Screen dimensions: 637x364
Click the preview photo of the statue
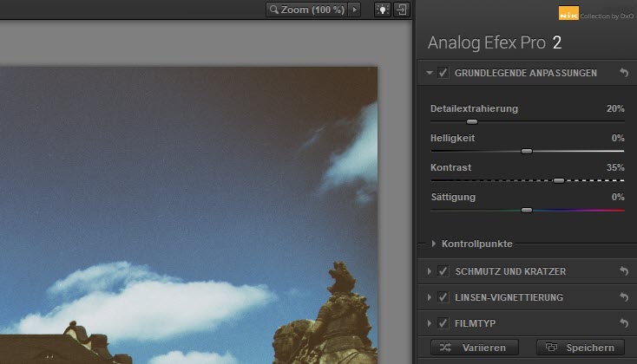(188, 216)
